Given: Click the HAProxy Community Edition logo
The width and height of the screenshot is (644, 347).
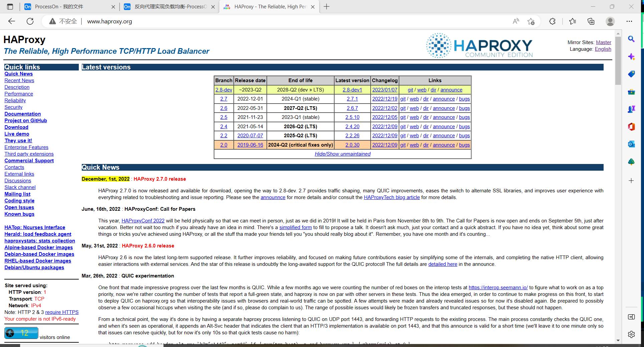Looking at the screenshot, I should [479, 46].
